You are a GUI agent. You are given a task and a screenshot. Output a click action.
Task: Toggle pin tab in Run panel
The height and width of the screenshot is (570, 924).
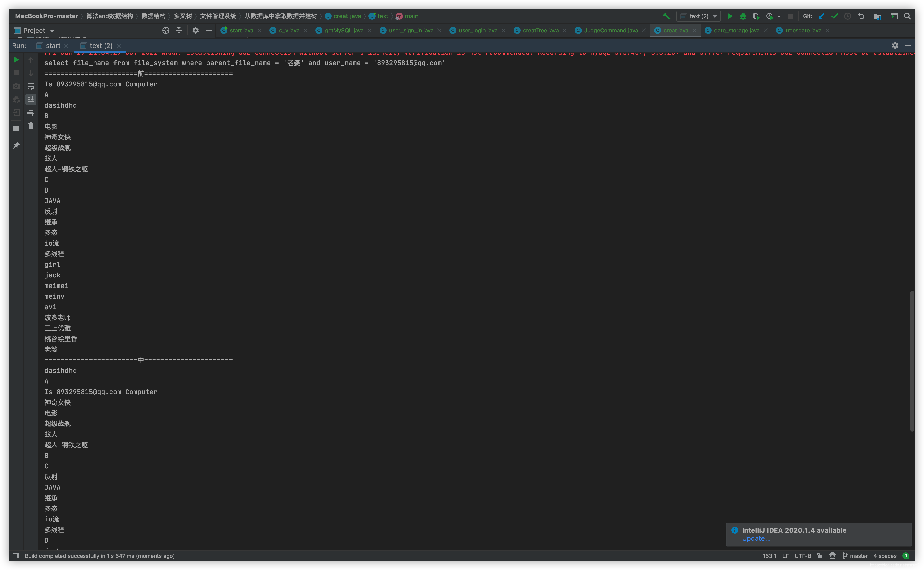[x=16, y=146]
